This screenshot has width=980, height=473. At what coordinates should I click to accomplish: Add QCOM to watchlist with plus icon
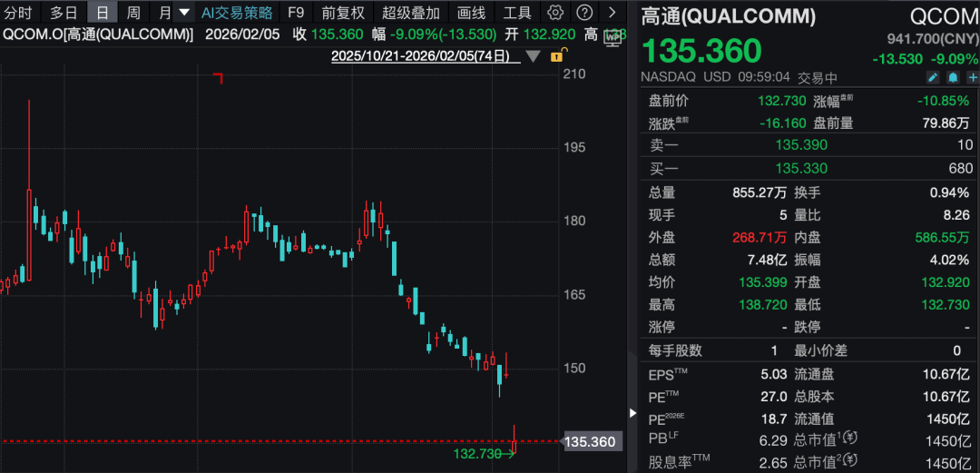coord(973,77)
